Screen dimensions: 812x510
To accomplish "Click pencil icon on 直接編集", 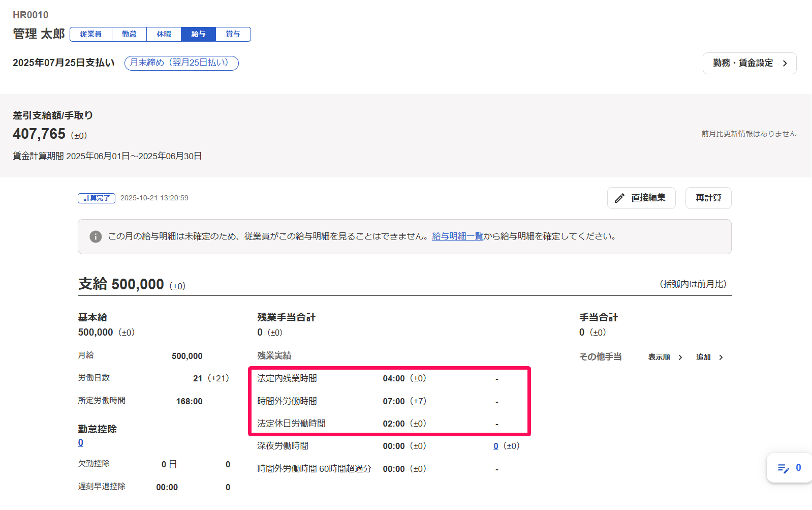I will (x=619, y=198).
